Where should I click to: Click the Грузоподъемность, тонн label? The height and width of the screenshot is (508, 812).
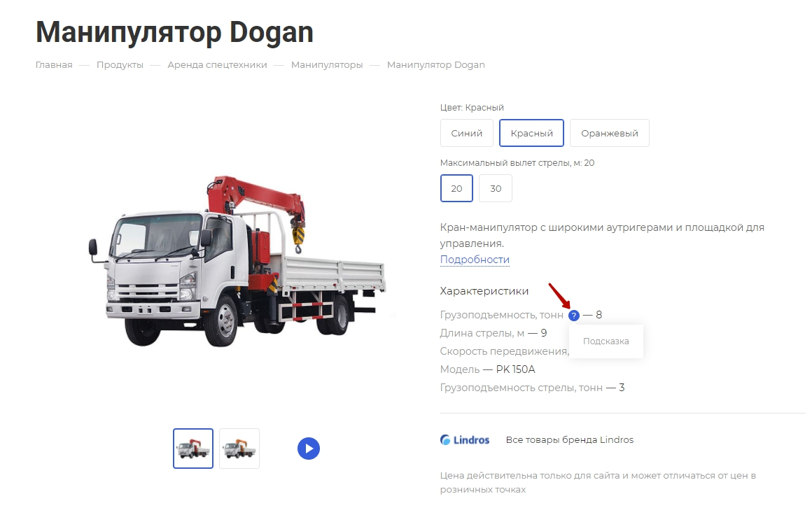[501, 315]
